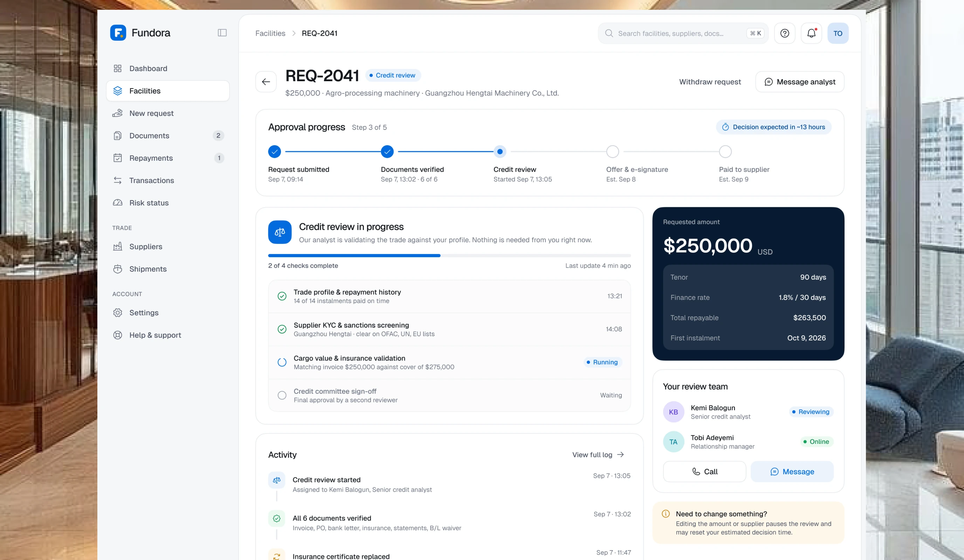Click the All 6 documents verified icon

277,518
